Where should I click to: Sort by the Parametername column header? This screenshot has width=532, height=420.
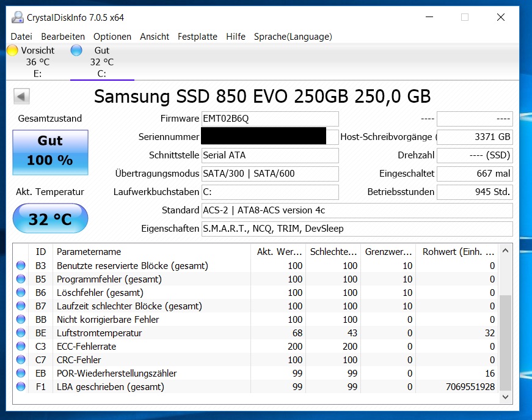pos(151,252)
